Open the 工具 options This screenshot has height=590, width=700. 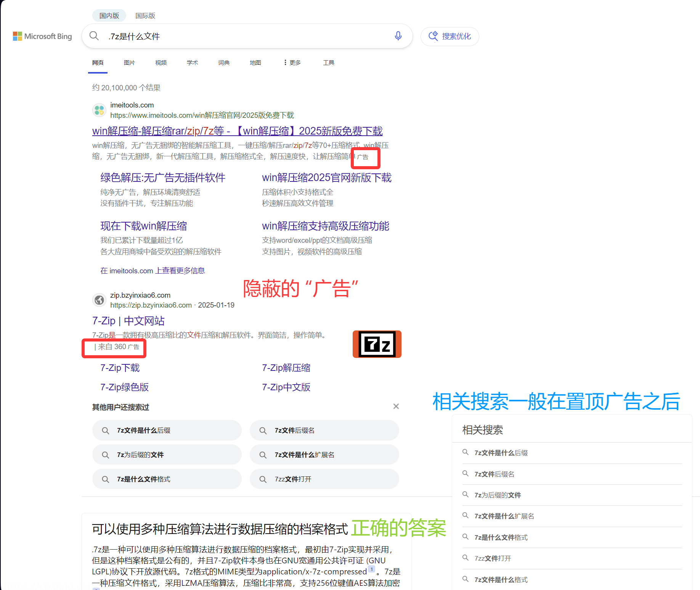click(x=328, y=63)
